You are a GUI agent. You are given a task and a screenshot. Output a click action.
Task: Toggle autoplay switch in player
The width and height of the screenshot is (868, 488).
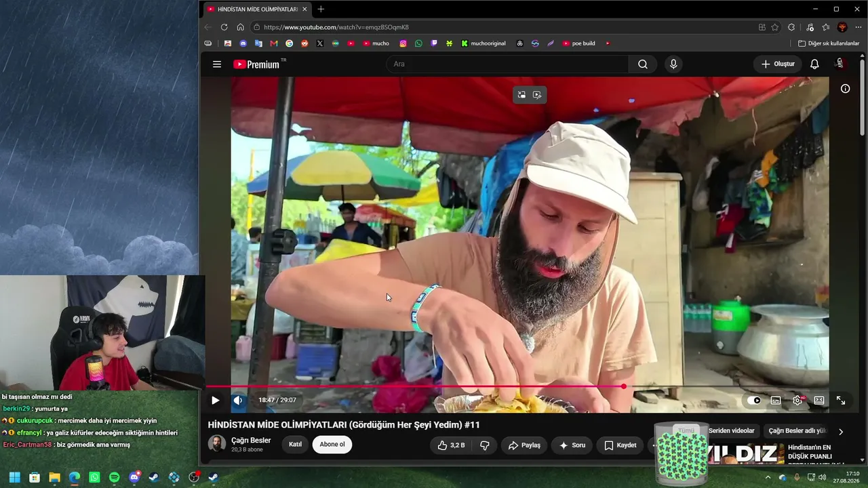coord(754,401)
